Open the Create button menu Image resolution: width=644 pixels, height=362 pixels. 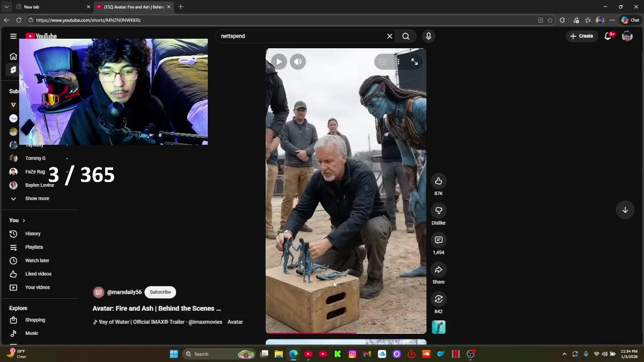582,36
